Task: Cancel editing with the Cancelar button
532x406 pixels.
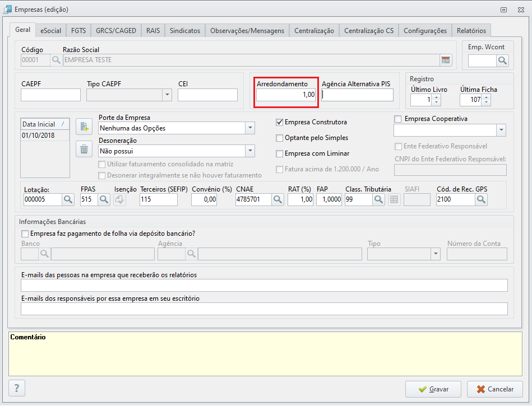Action: point(495,389)
